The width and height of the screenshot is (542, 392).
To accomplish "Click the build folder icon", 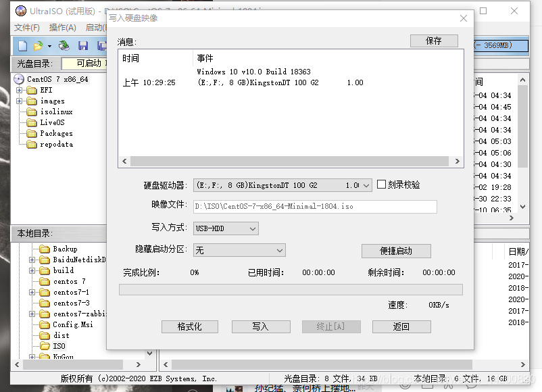I will [x=45, y=270].
